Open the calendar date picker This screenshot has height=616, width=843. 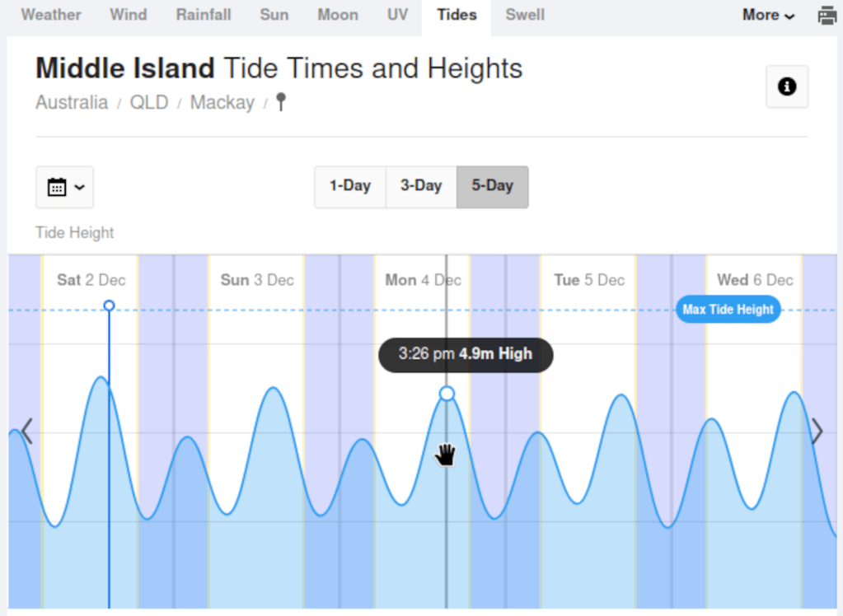pyautogui.click(x=64, y=187)
